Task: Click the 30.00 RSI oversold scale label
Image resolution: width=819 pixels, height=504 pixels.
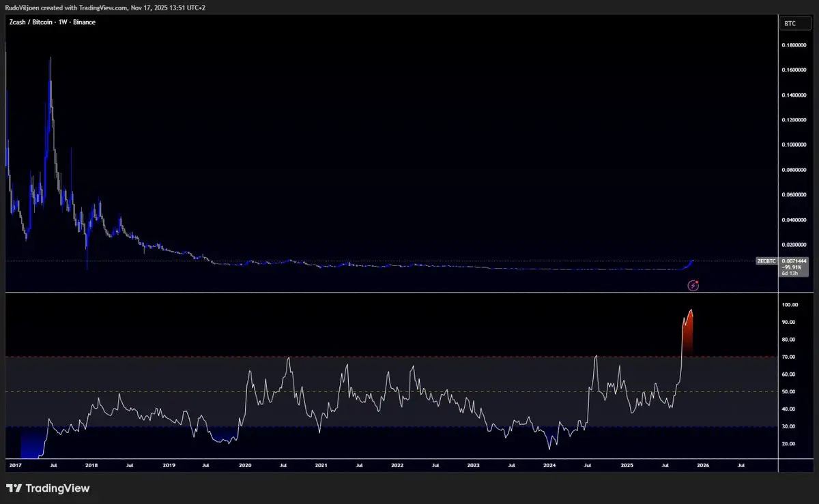Action: (x=789, y=426)
